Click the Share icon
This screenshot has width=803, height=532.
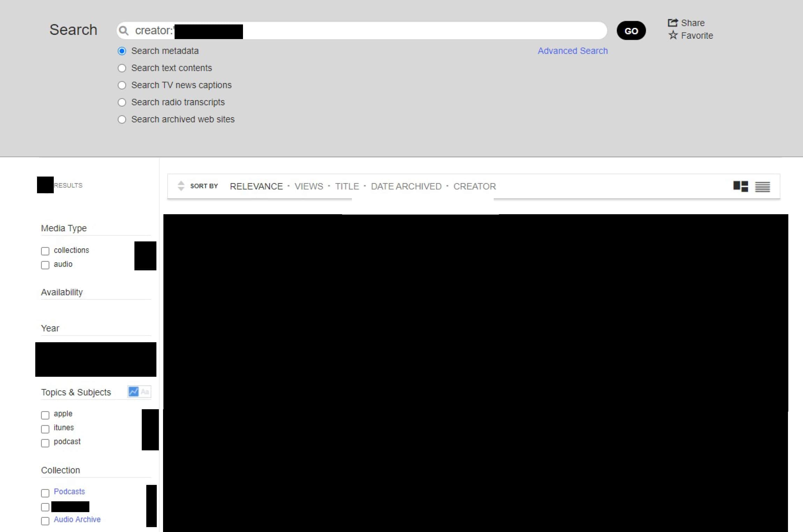tap(672, 23)
